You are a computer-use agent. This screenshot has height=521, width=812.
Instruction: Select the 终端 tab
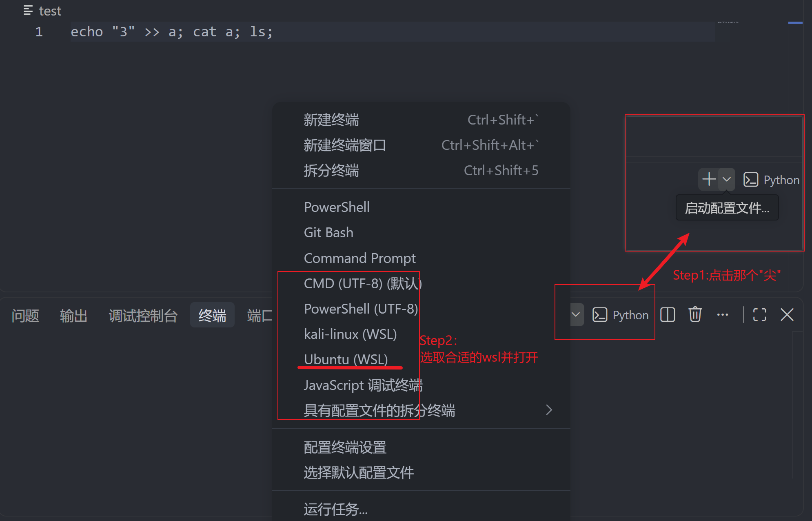click(x=212, y=316)
